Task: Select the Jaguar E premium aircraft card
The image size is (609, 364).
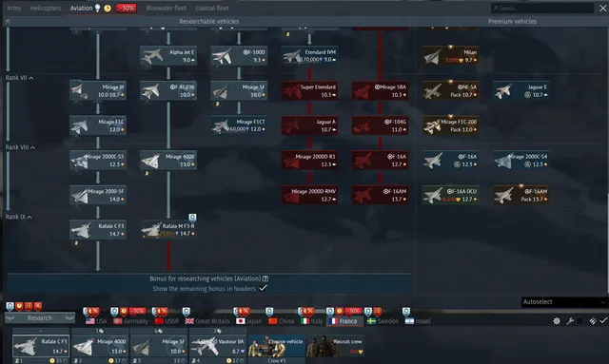Action: coord(521,90)
